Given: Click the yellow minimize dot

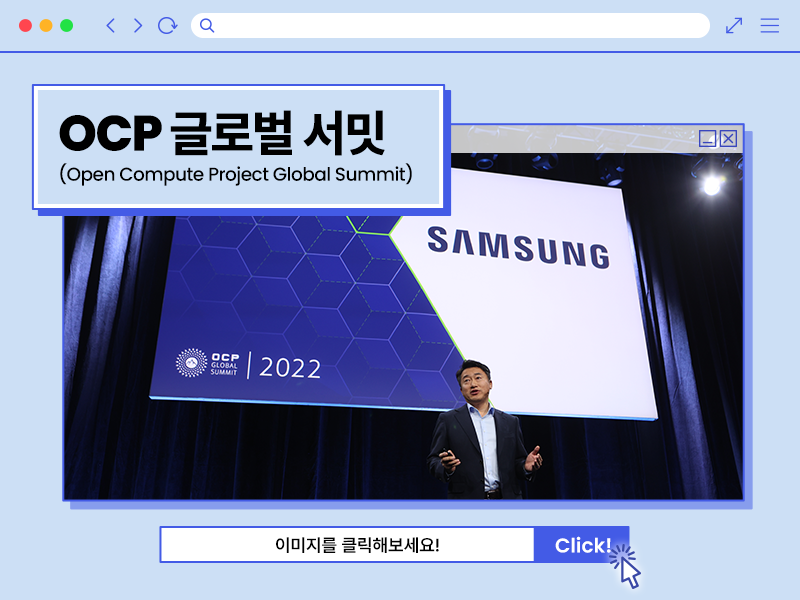Looking at the screenshot, I should tap(46, 26).
